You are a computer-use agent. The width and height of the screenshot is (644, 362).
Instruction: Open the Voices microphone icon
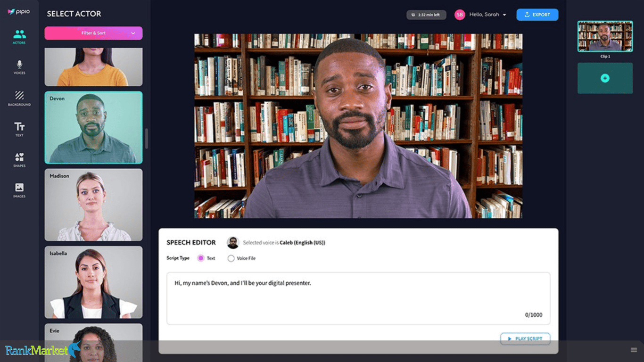[x=19, y=65]
